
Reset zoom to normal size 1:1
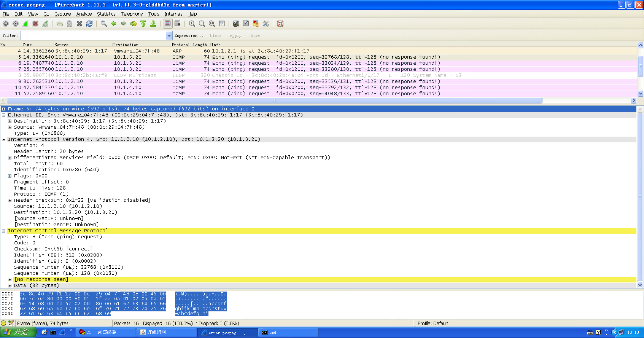coord(212,24)
